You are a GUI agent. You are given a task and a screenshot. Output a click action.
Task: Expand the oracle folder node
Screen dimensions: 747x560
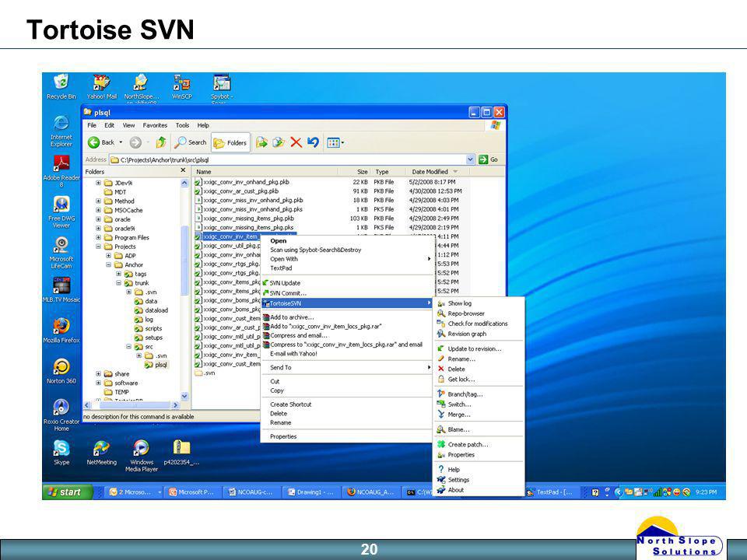(x=98, y=219)
